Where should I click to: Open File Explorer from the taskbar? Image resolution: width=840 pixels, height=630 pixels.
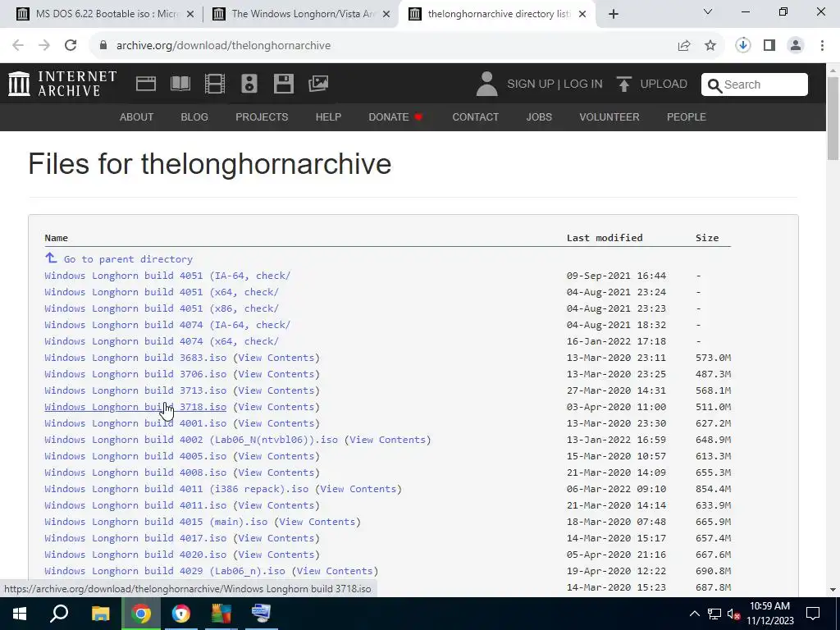pyautogui.click(x=100, y=614)
